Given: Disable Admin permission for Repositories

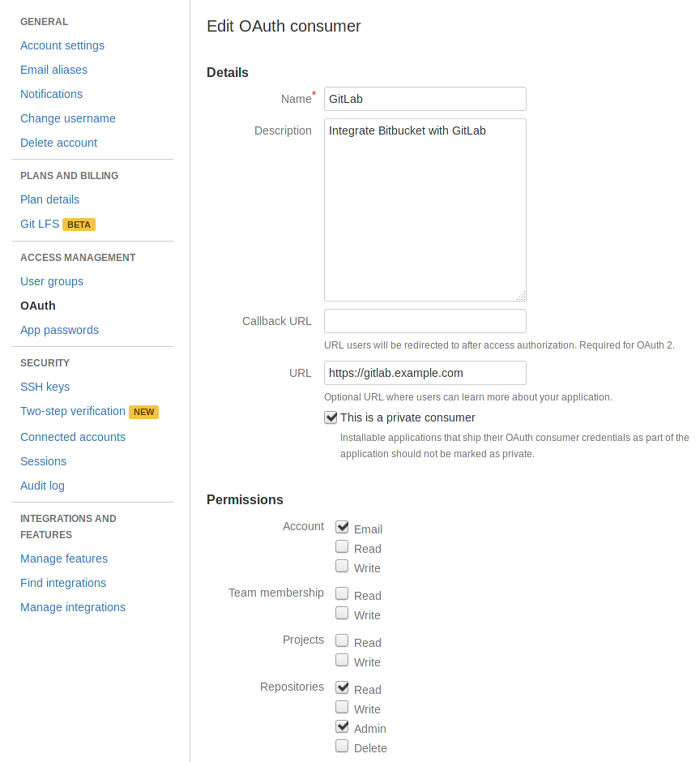Looking at the screenshot, I should coord(342,726).
